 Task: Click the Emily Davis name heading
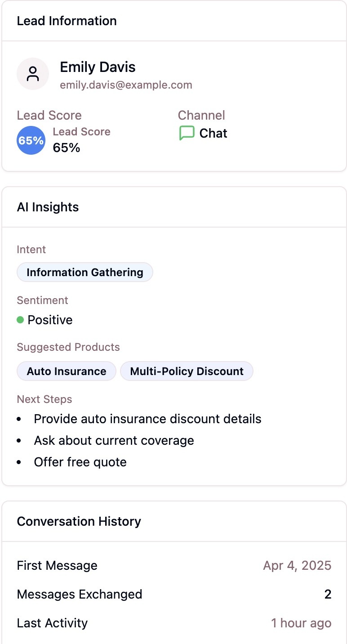click(98, 67)
